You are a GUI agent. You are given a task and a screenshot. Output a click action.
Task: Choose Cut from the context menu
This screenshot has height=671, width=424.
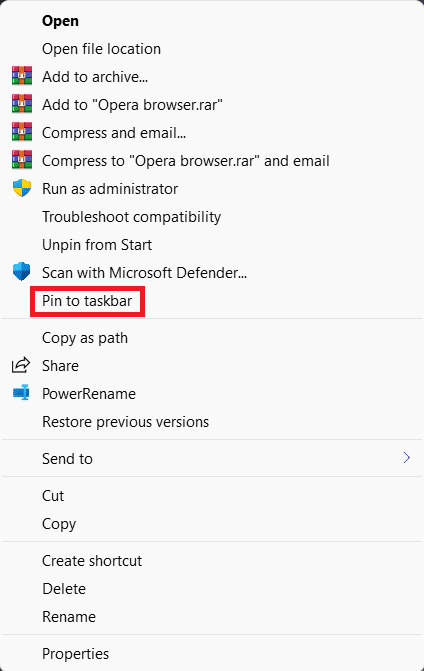pyautogui.click(x=53, y=496)
